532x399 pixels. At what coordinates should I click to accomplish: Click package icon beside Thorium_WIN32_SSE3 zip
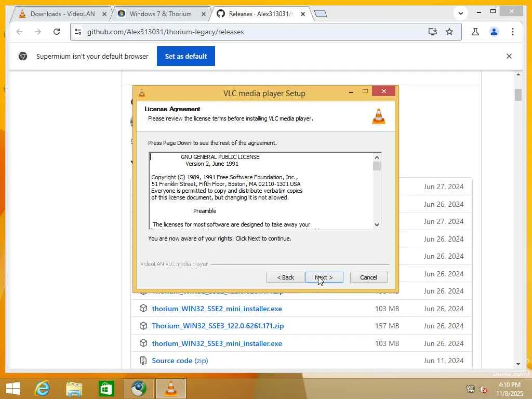click(143, 326)
